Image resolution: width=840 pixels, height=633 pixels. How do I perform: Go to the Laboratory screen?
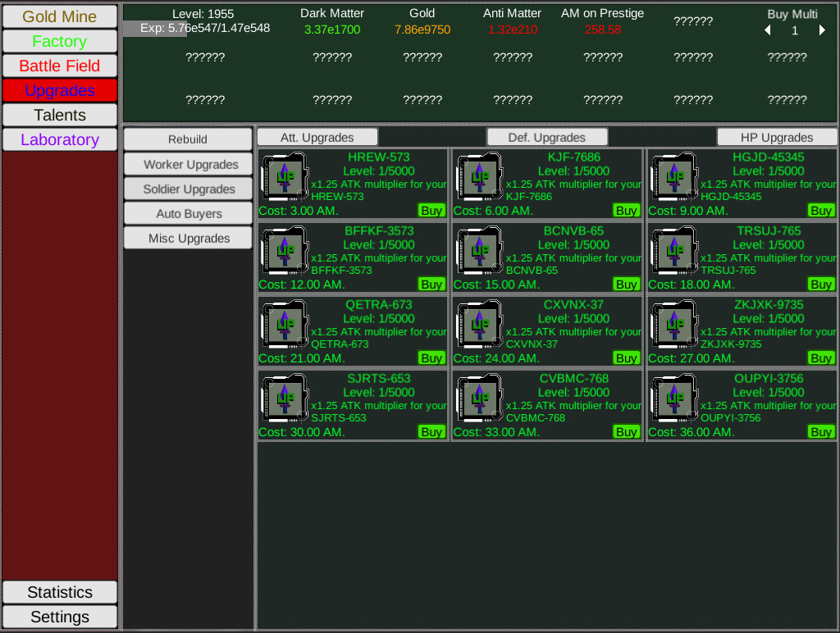60,139
